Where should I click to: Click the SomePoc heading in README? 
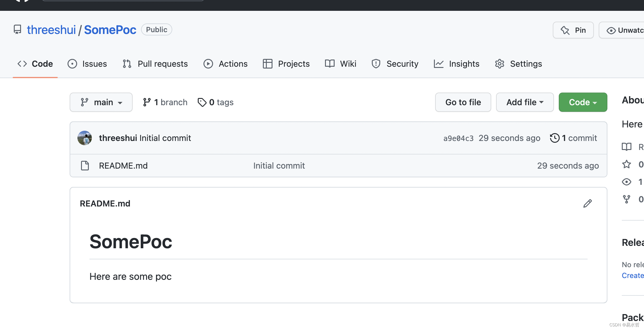point(131,242)
